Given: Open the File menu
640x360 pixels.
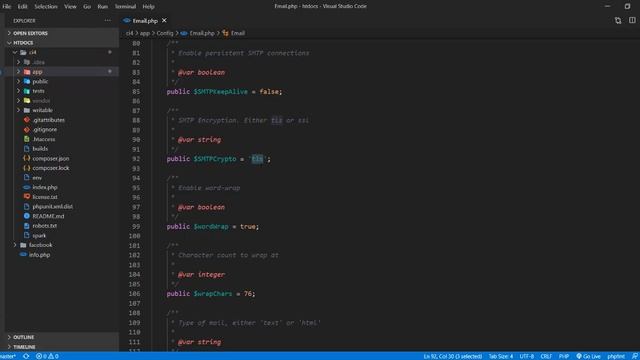Looking at the screenshot, I should [x=7, y=7].
